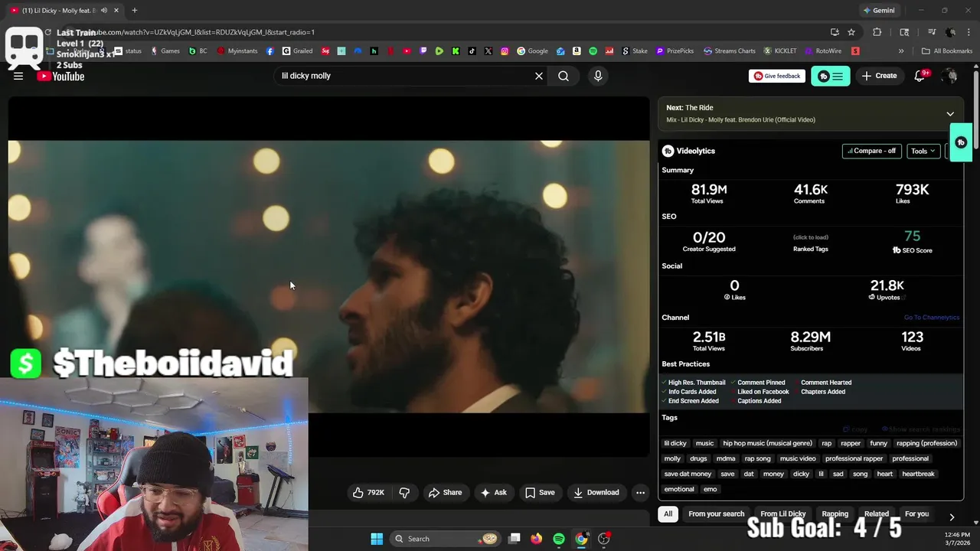Open the Kick bookmark
The image size is (980, 551).
click(x=456, y=51)
